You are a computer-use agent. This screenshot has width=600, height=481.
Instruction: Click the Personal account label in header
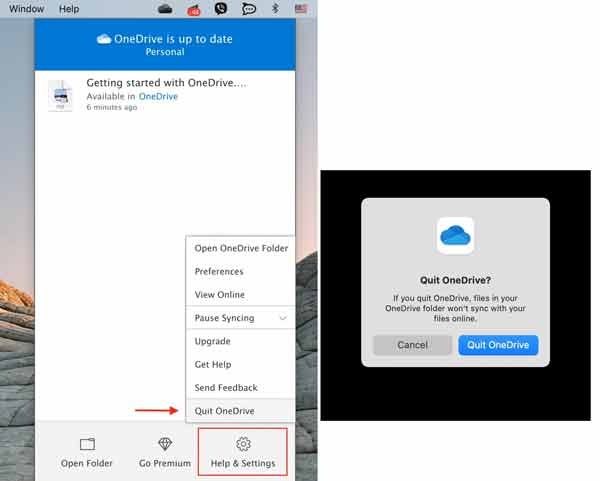(165, 52)
